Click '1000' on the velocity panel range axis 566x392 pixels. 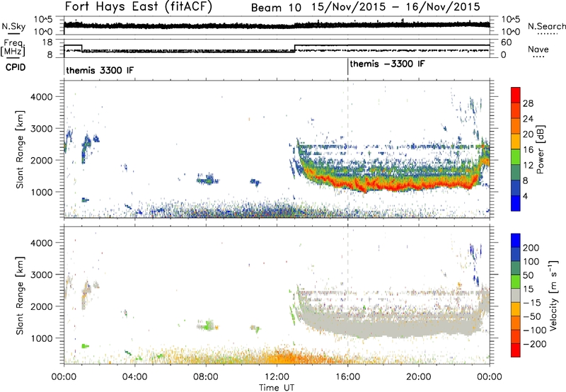coord(41,338)
